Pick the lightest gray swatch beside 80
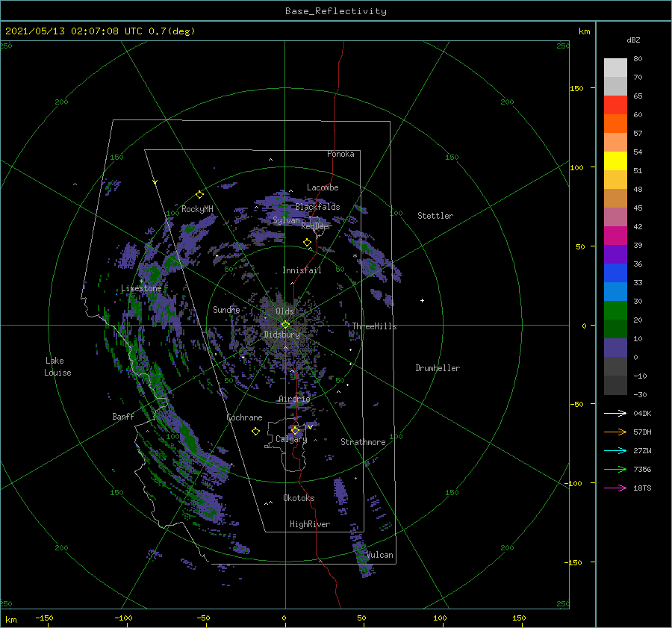Image resolution: width=672 pixels, height=628 pixels. pyautogui.click(x=615, y=68)
